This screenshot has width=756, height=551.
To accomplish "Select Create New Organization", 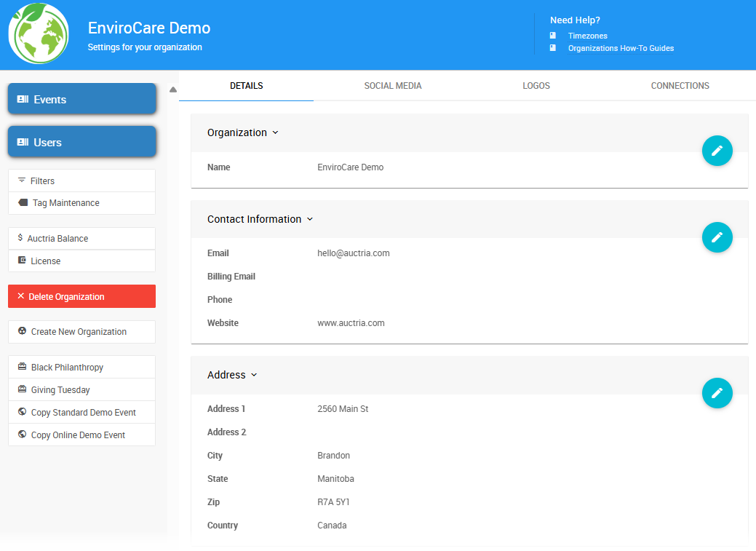I will 81,331.
